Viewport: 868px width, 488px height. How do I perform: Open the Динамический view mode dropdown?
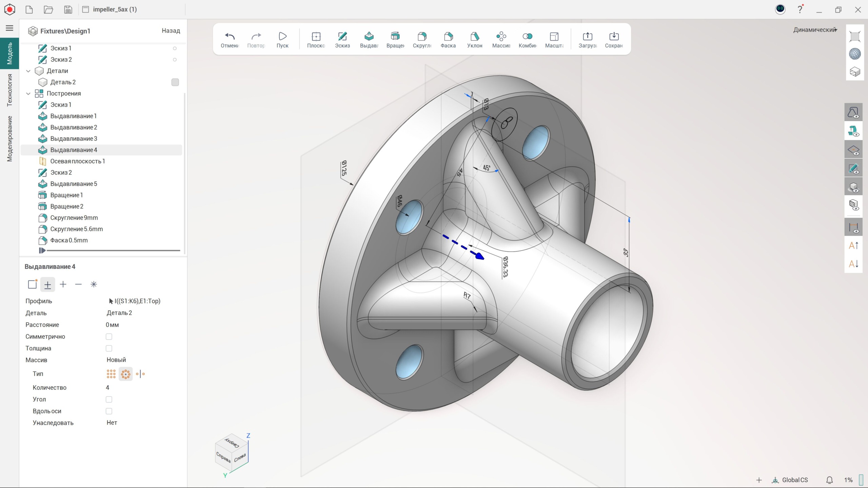[x=815, y=30]
